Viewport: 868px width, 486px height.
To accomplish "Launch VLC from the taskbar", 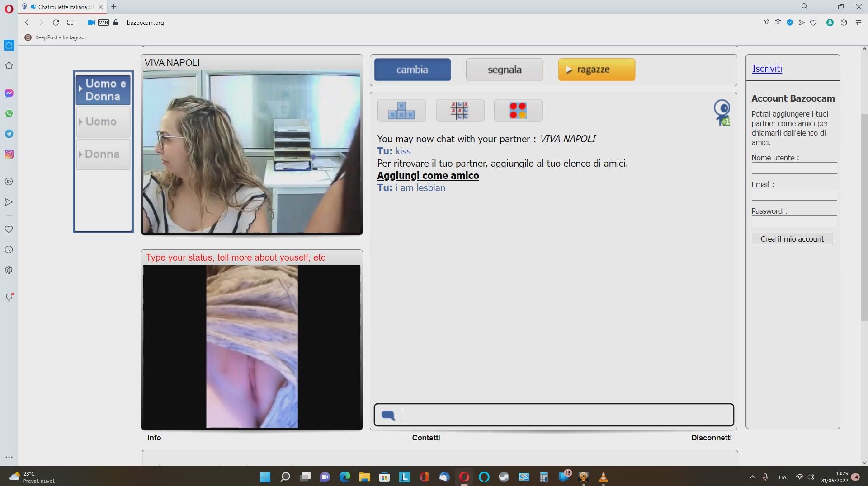I will tap(603, 477).
